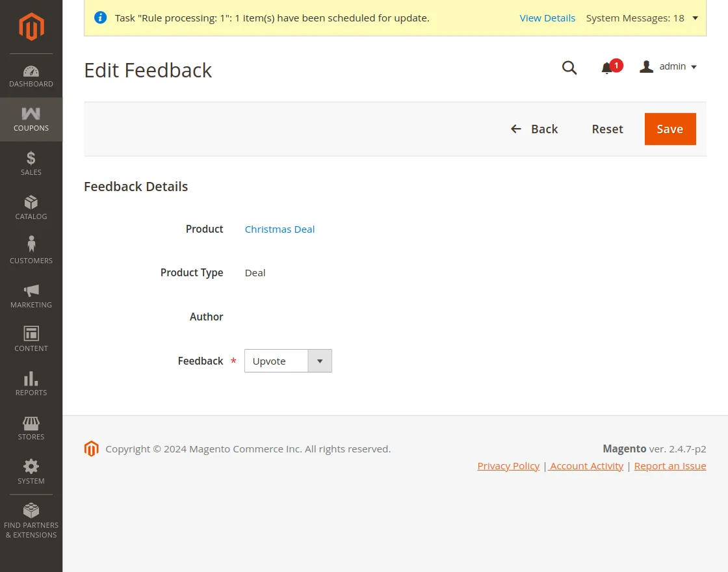Expand the System Messages dropdown

coord(695,18)
